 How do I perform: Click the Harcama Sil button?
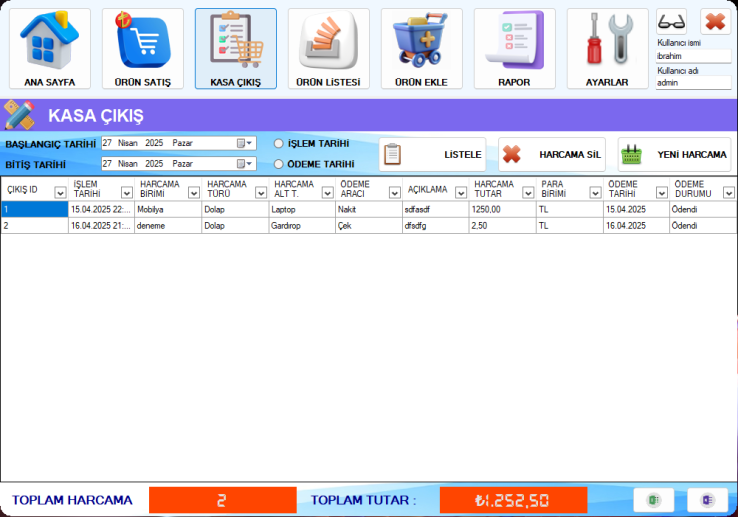tap(551, 155)
